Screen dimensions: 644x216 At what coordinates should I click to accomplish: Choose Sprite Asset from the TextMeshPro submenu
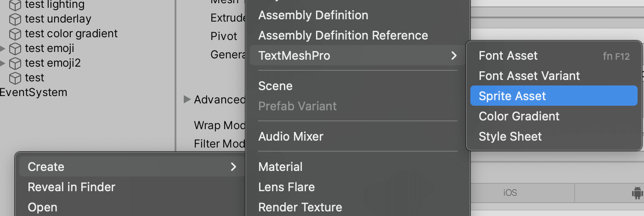(x=554, y=96)
